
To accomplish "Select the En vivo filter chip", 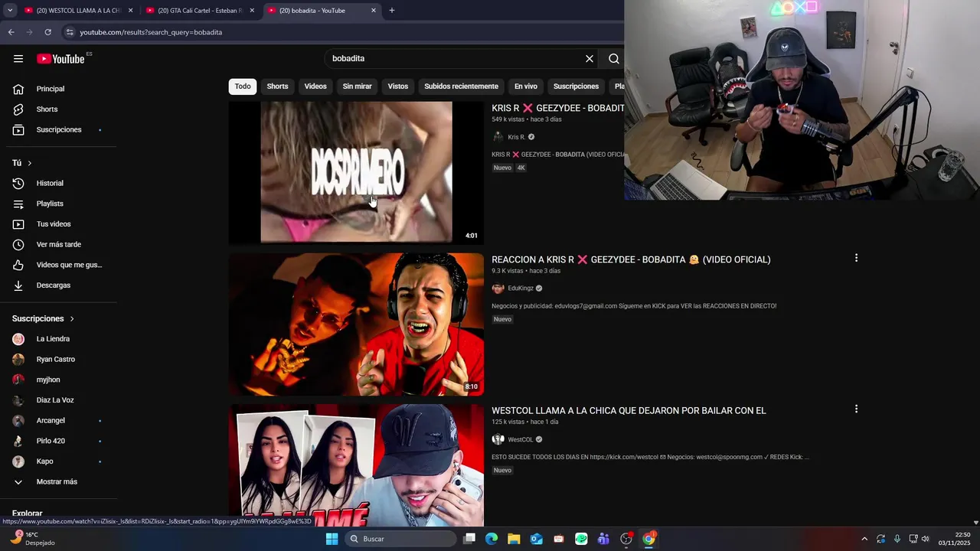I will click(x=525, y=86).
